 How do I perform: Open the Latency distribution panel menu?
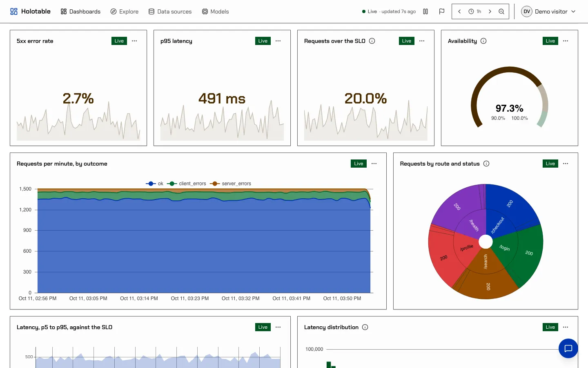pos(566,327)
